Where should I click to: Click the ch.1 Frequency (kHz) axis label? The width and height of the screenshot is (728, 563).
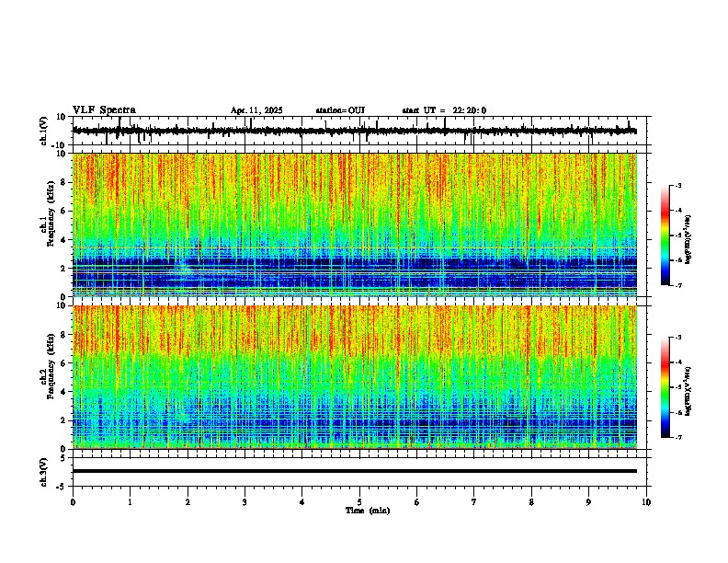(48, 213)
